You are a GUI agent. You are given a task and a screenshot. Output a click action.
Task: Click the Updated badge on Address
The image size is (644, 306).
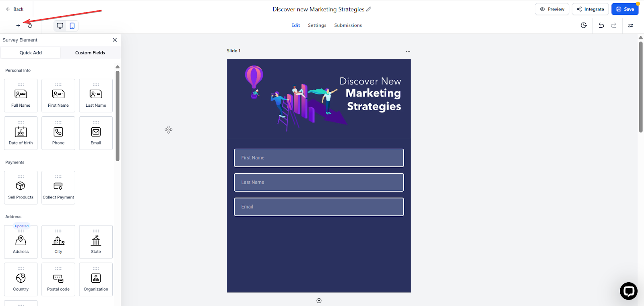[22, 226]
